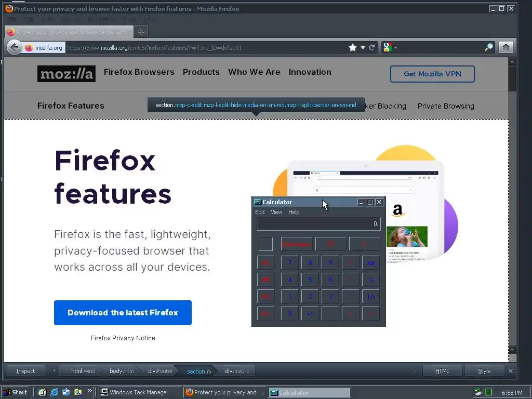532x399 pixels.
Task: Click the Calculator display field
Action: pos(318,224)
